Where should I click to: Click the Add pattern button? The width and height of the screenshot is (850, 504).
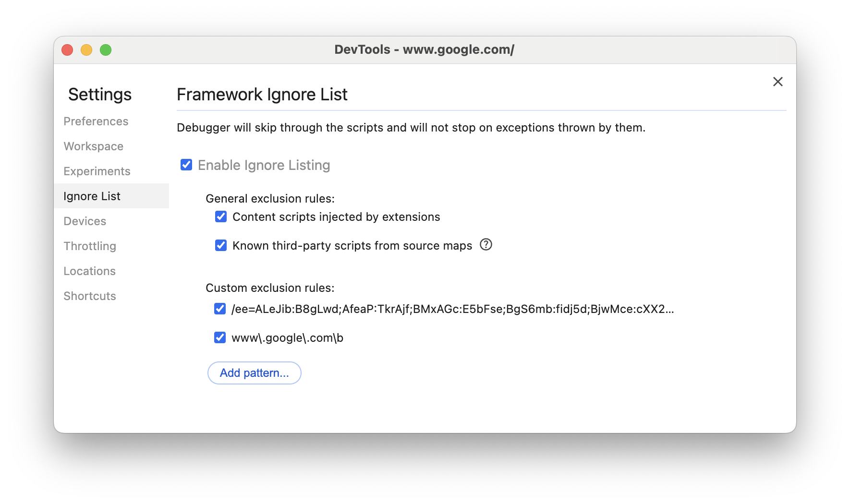pos(254,373)
